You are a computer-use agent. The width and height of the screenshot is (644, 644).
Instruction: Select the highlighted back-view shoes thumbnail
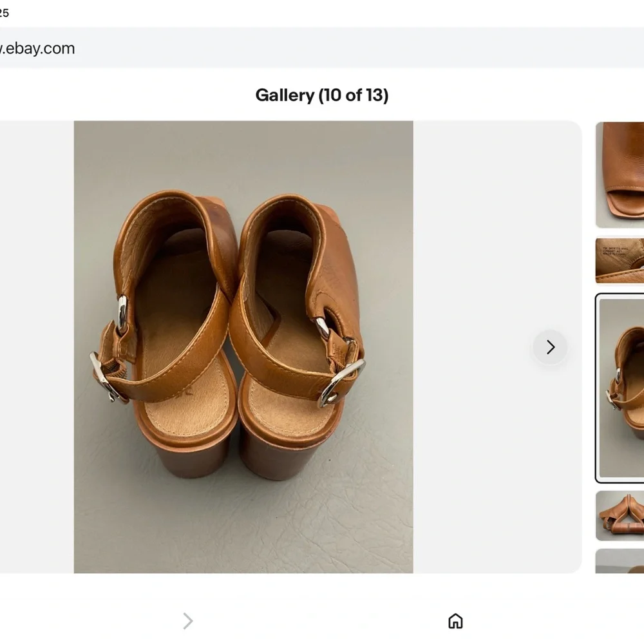point(620,388)
